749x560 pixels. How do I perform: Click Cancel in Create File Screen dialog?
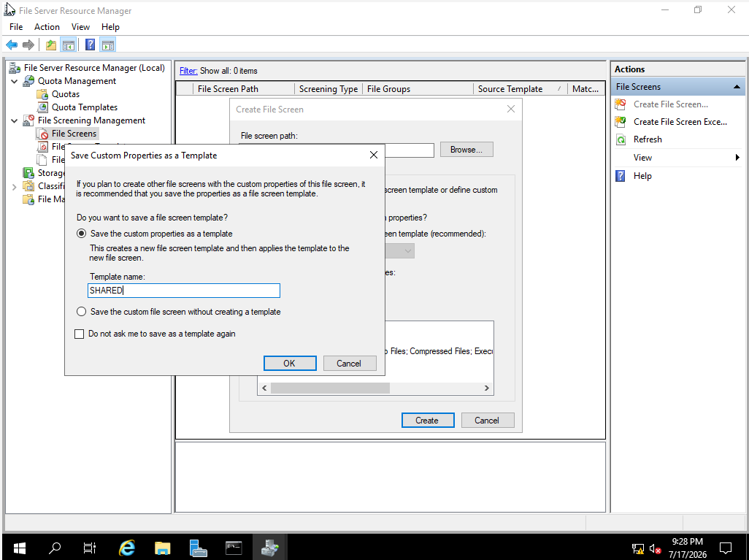[488, 420]
